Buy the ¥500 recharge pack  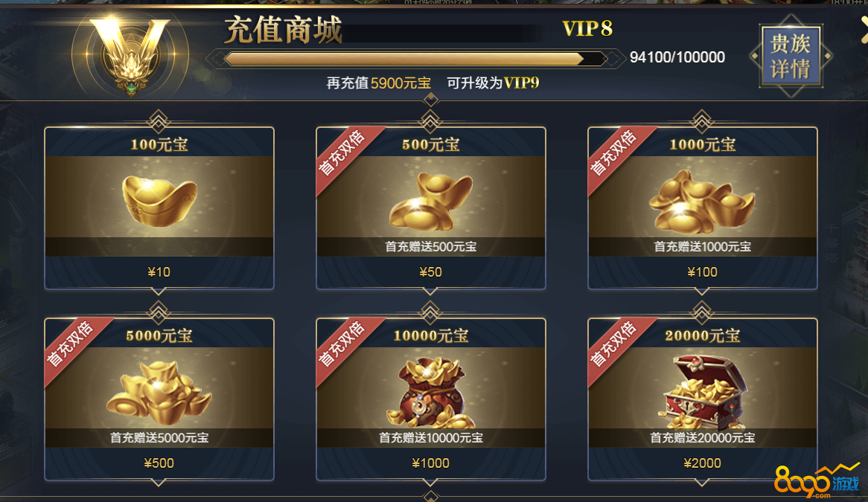[159, 463]
